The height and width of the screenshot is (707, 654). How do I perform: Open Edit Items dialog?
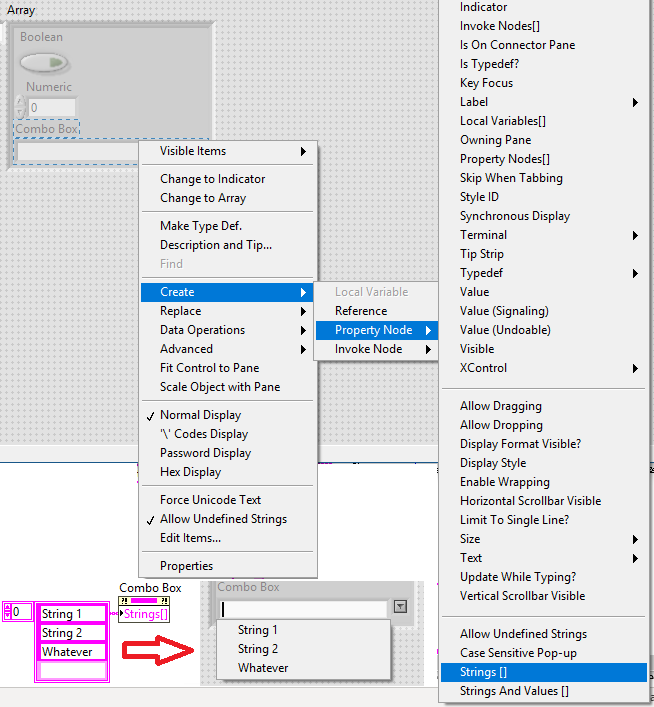(227, 538)
